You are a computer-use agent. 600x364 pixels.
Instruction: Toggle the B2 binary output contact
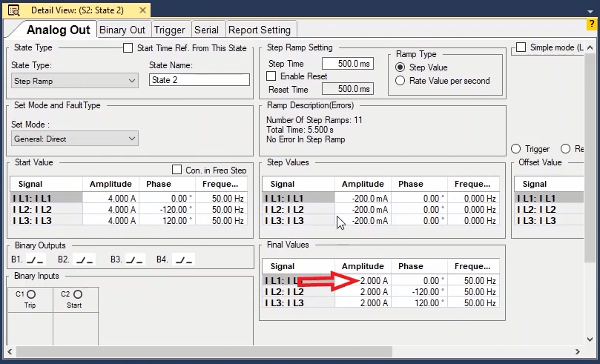[85, 259]
